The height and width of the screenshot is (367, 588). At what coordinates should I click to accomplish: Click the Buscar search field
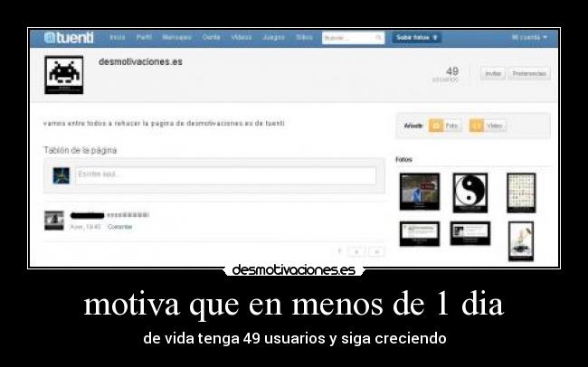347,38
